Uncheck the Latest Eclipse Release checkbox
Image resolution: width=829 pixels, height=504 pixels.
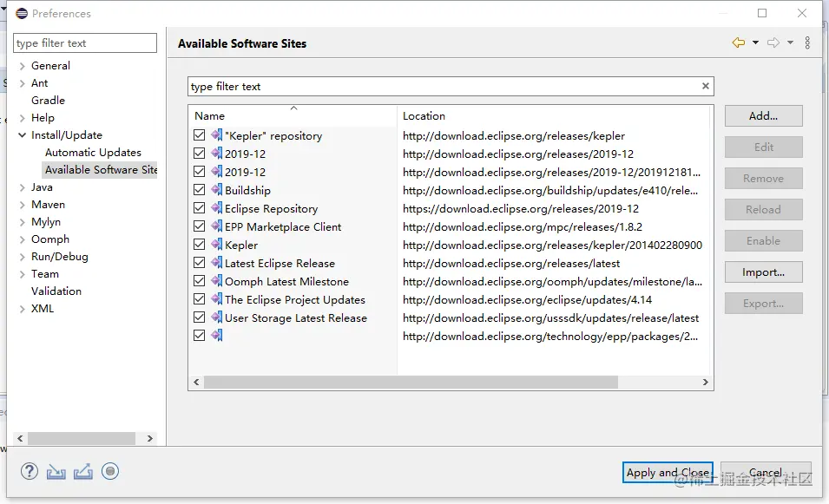200,263
